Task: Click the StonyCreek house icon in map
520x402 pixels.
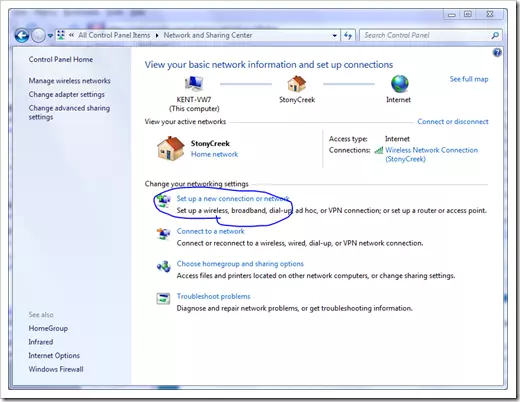Action: point(297,84)
